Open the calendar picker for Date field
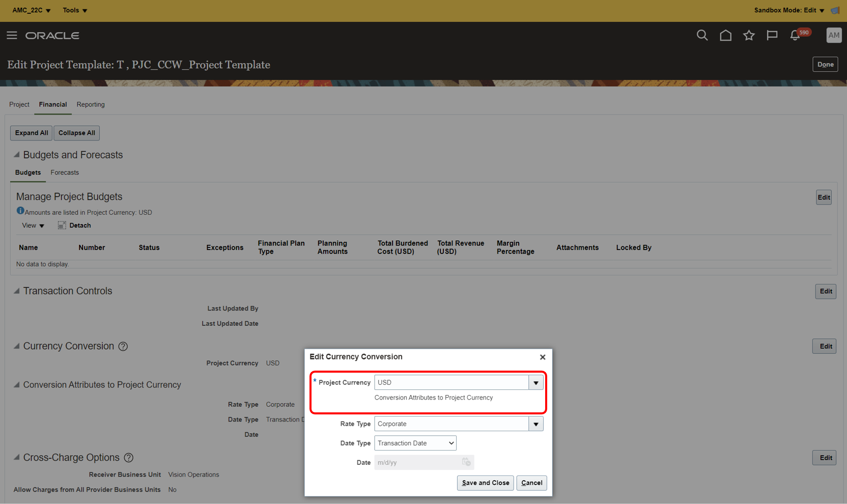The image size is (847, 504). [x=466, y=462]
